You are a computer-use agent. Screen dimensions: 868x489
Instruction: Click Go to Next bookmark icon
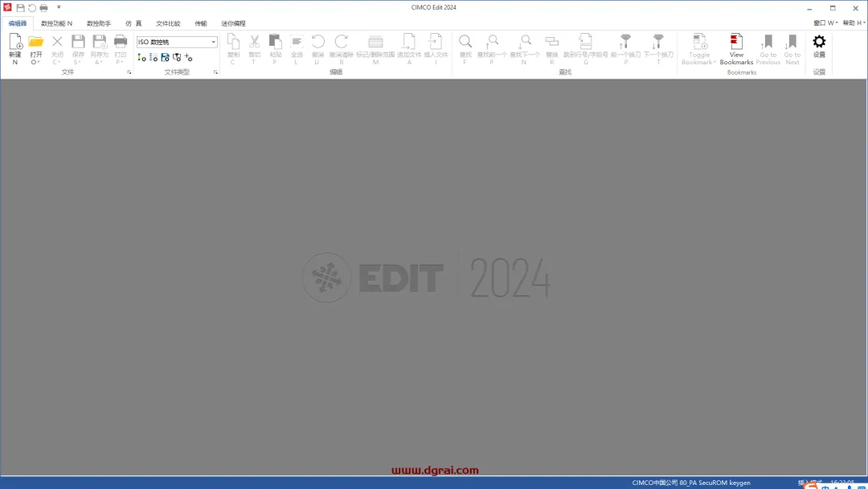[x=792, y=42]
